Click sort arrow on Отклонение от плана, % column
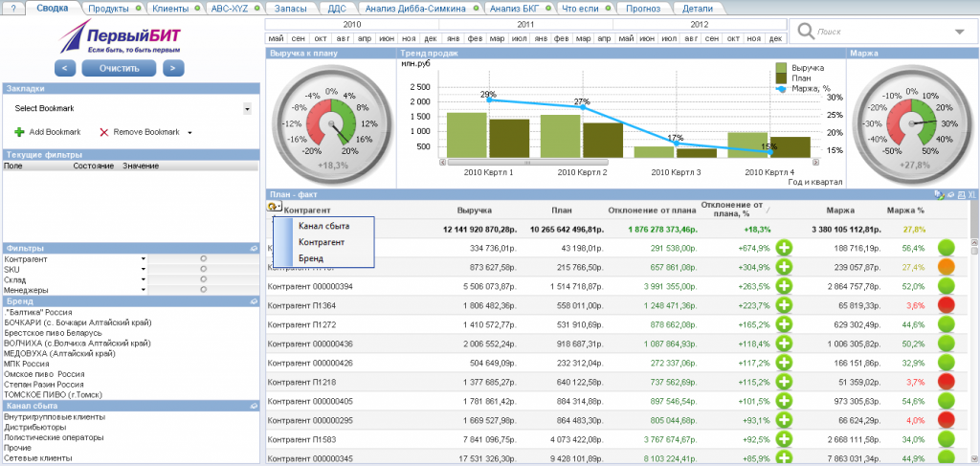 click(768, 210)
